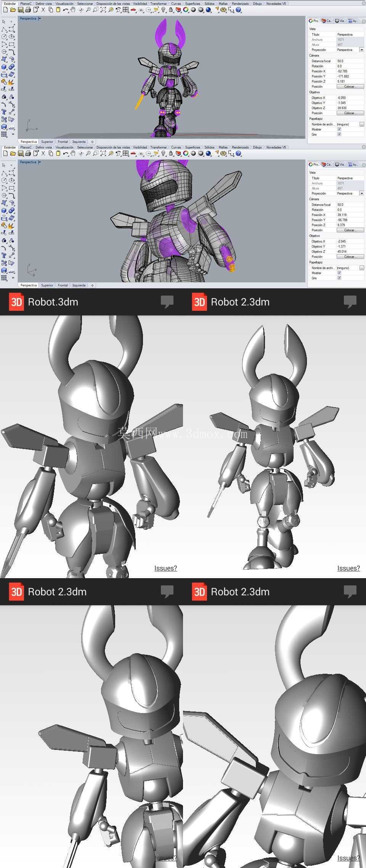Viewport: 366px width, 868px height.
Task: Expand more tools chevron in upper left sidebar
Action: pyautogui.click(x=13, y=134)
